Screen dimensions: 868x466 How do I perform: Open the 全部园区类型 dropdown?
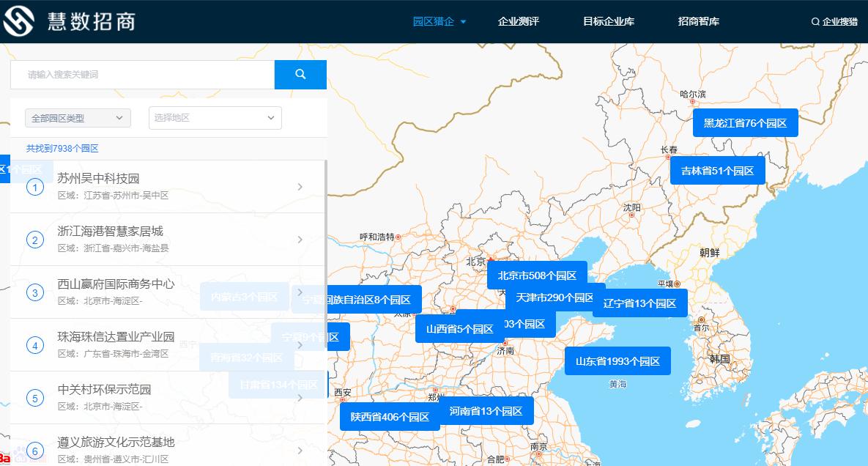[77, 118]
